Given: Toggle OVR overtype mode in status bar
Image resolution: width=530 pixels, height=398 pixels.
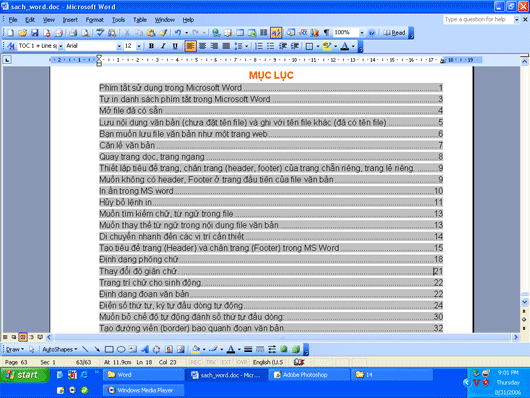Looking at the screenshot, I should tap(241, 362).
